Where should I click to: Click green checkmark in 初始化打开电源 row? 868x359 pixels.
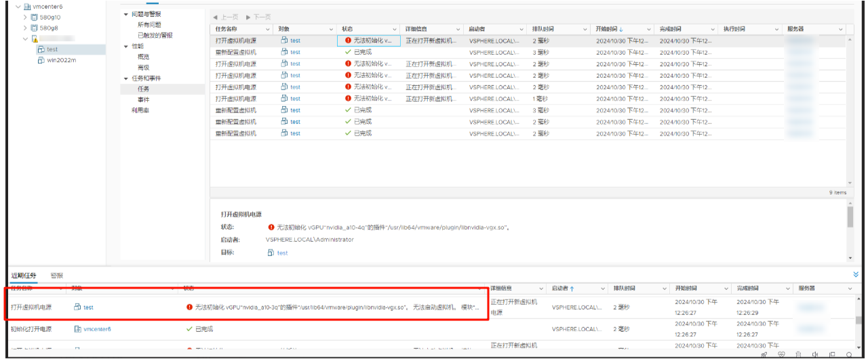point(189,329)
